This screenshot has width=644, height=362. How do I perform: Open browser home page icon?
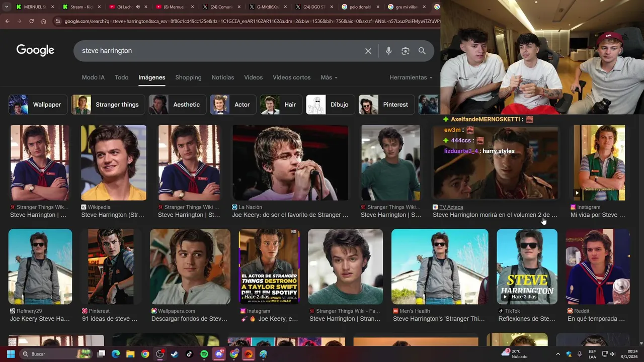pyautogui.click(x=44, y=21)
